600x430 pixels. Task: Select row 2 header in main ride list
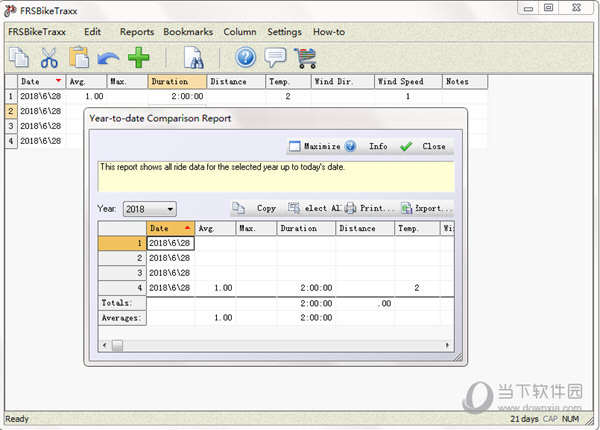(x=11, y=111)
